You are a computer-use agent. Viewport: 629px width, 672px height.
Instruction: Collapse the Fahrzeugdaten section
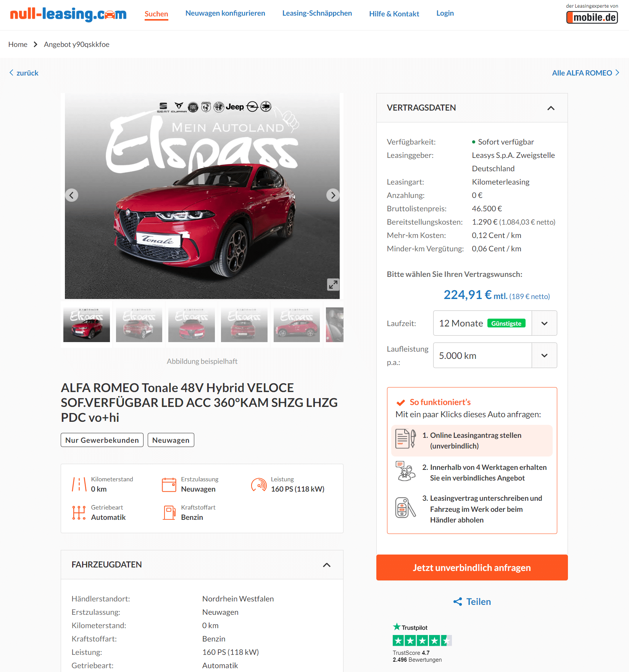[327, 565]
